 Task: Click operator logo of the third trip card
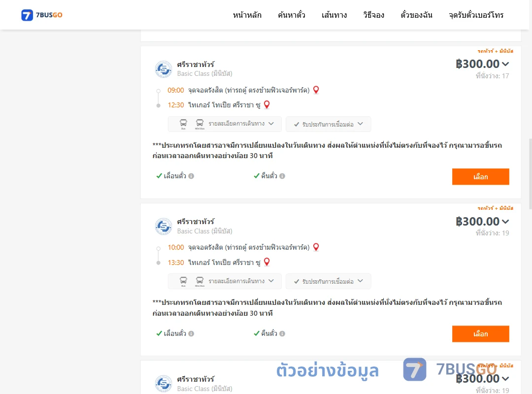click(164, 384)
